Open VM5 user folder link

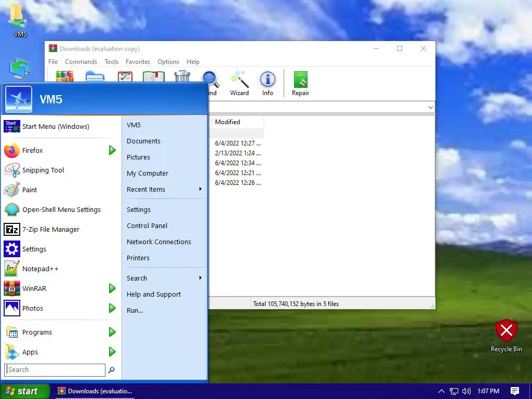coord(134,125)
